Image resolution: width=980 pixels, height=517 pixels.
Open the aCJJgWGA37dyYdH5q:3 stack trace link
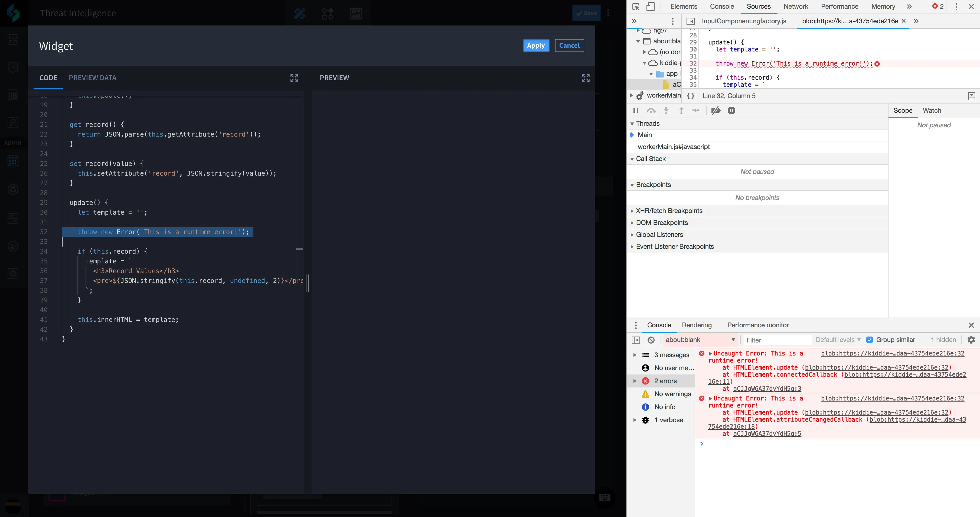(x=767, y=389)
